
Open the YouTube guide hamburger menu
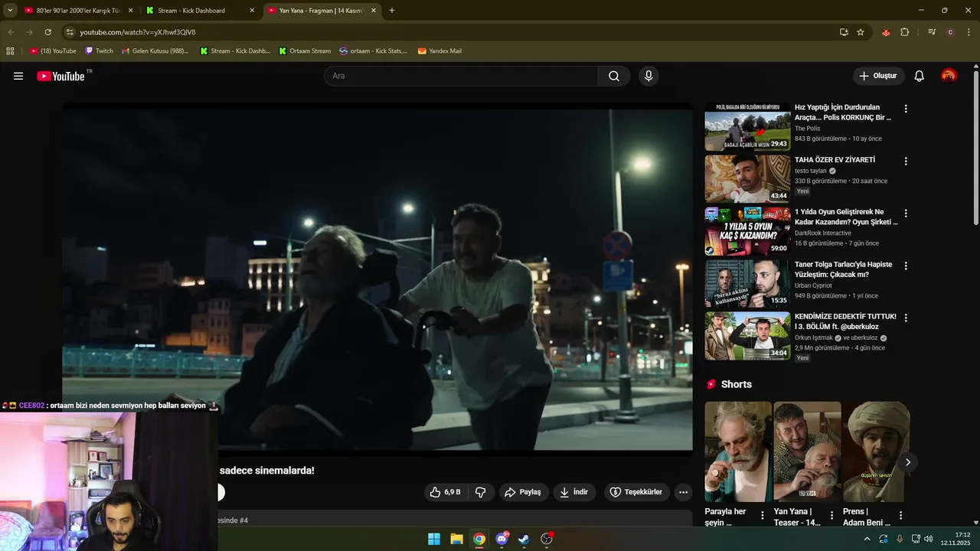tap(18, 76)
